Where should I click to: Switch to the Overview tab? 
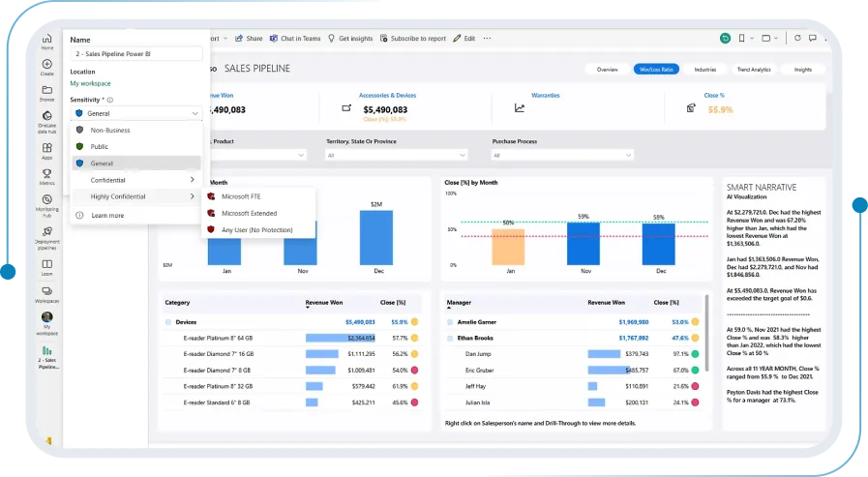coord(608,69)
